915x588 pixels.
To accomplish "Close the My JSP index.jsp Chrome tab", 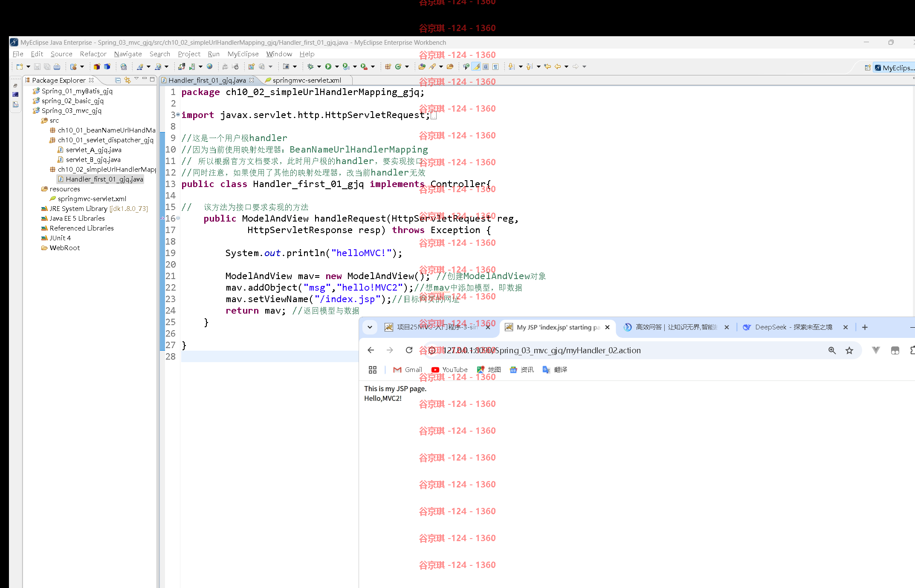I will click(x=607, y=327).
